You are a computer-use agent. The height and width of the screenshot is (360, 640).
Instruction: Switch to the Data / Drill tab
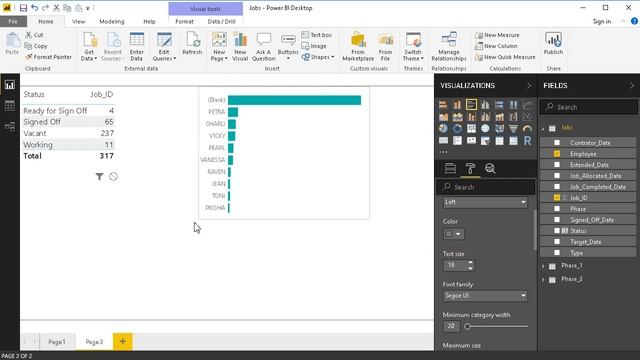pyautogui.click(x=221, y=21)
